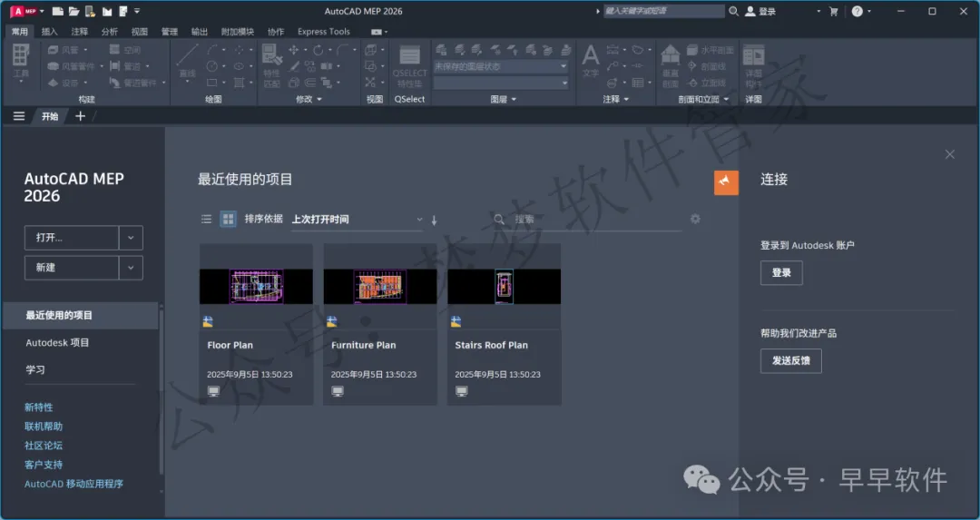Open the 社区论坛 link

click(x=44, y=446)
